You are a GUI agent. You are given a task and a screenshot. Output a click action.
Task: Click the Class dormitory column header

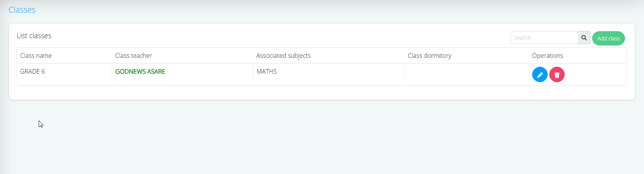click(x=429, y=55)
